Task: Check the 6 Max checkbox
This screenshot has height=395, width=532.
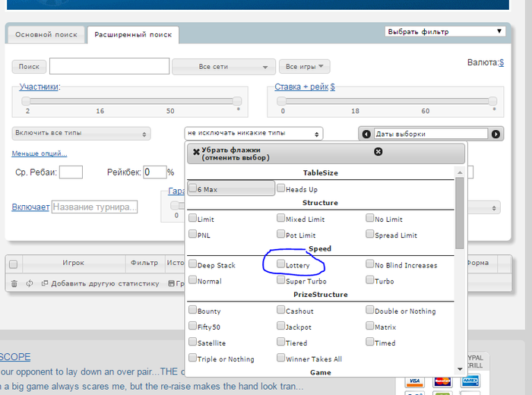Action: [x=193, y=188]
